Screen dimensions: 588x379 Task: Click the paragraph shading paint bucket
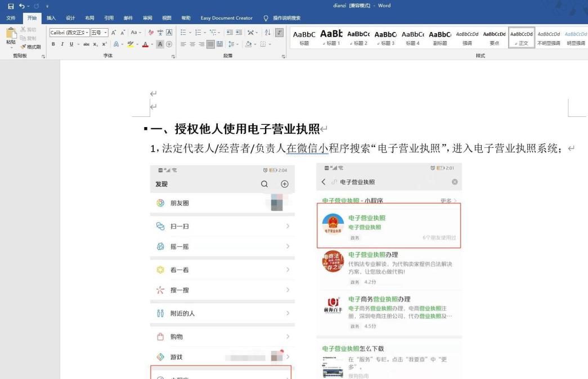[x=248, y=44]
